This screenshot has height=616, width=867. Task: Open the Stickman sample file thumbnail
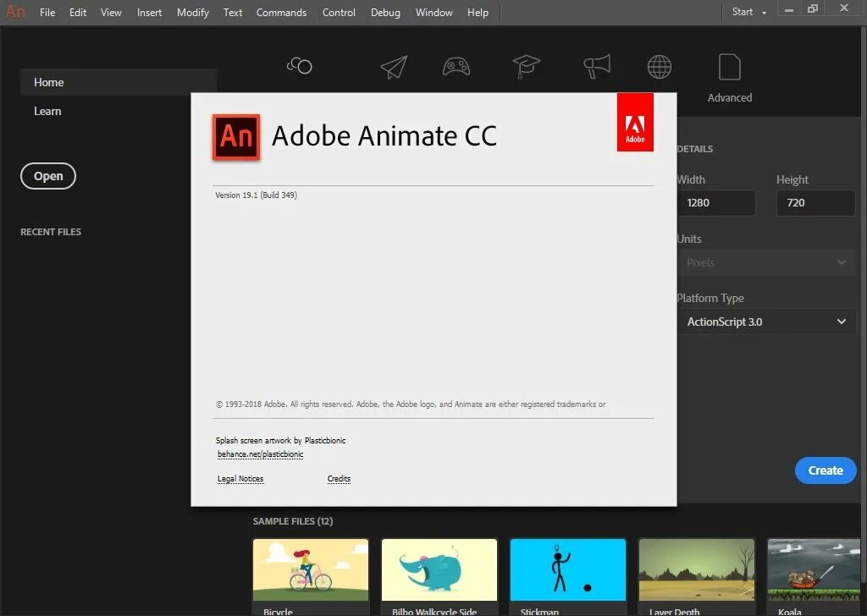point(568,569)
